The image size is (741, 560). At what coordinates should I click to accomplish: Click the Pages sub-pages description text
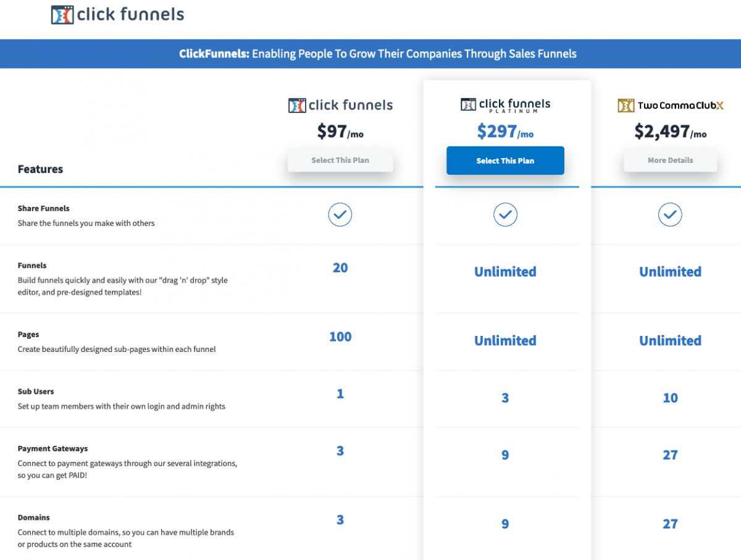tap(117, 349)
